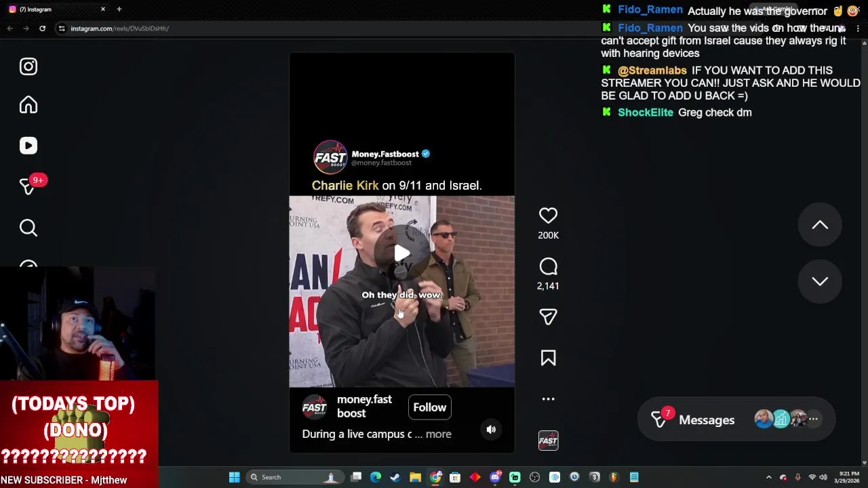Click the browser address bar URL

click(x=120, y=28)
